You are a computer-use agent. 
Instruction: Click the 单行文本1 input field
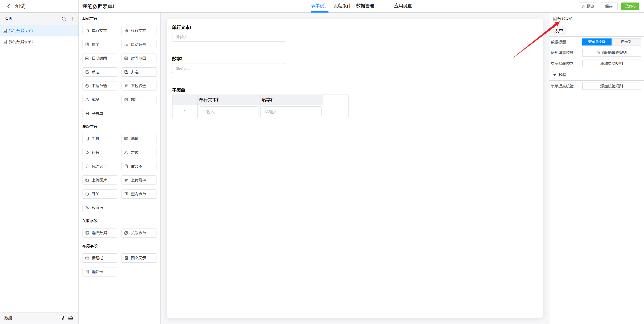[228, 37]
